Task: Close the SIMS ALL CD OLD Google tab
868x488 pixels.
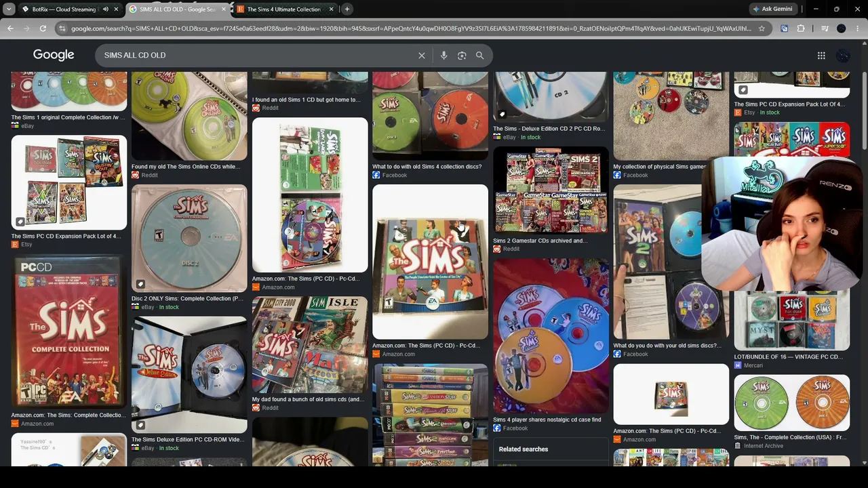Action: pos(224,9)
